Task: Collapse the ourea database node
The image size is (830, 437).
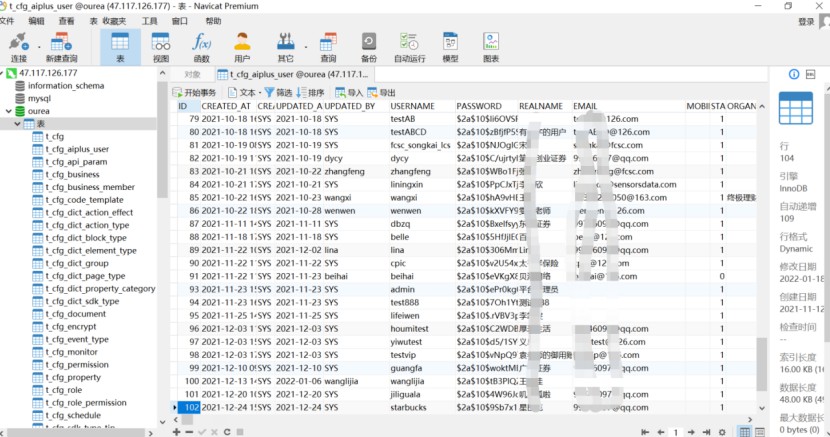Action: click(x=8, y=111)
